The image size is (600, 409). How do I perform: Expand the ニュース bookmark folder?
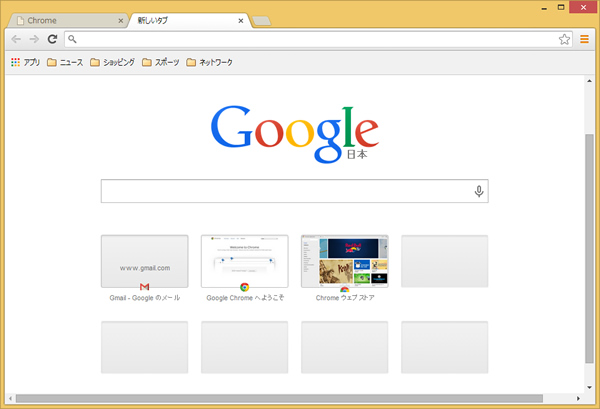65,62
